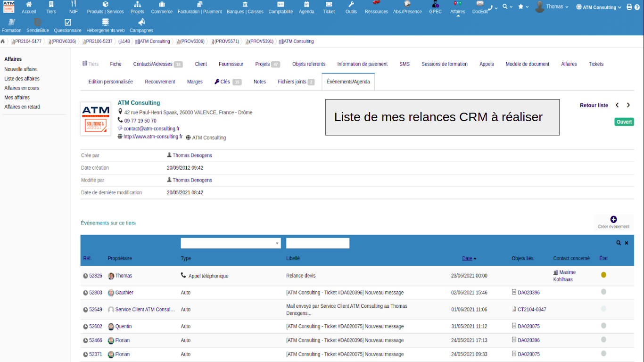
Task: Open the Type filter dropdown
Action: click(x=231, y=243)
